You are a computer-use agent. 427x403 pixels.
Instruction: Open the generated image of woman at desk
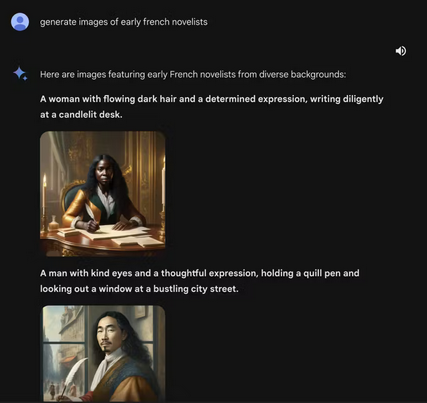103,194
